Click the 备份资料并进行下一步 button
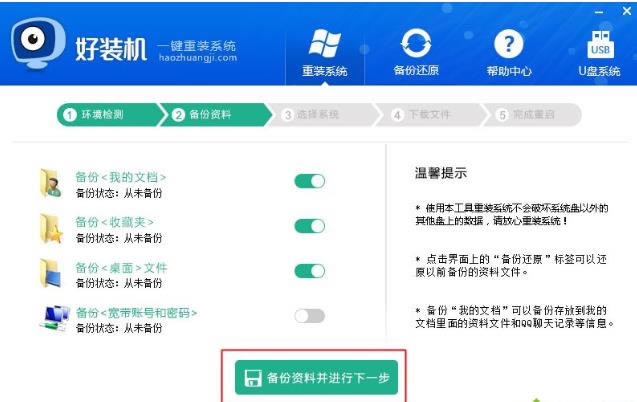637x402 pixels. 316,377
